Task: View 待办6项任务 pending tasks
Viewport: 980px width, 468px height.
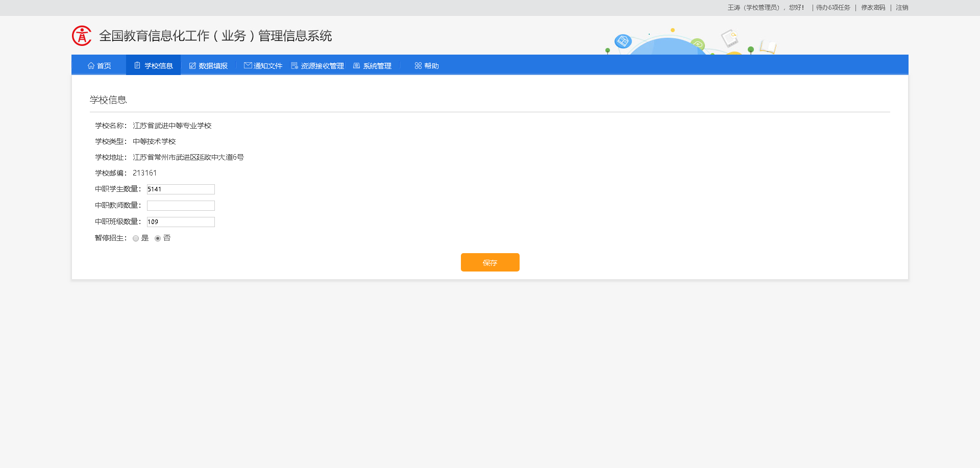Action: (x=832, y=8)
